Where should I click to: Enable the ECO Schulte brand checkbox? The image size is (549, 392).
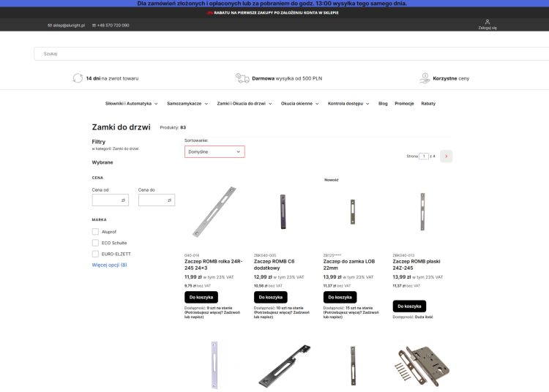95,243
